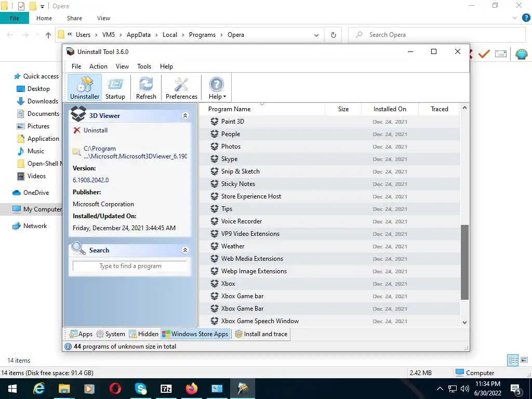The image size is (532, 399).
Task: Switch to the System tab
Action: point(111,334)
